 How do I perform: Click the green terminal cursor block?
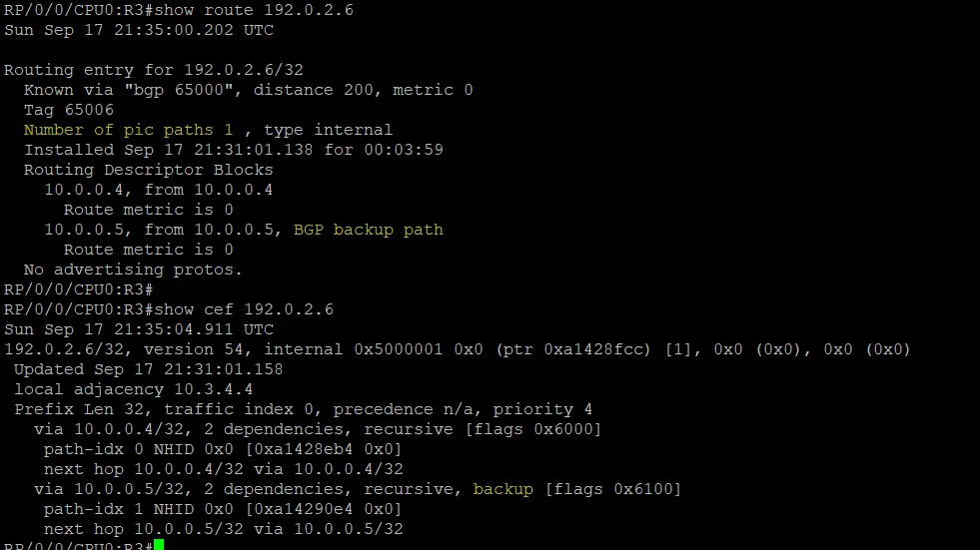coord(159,545)
